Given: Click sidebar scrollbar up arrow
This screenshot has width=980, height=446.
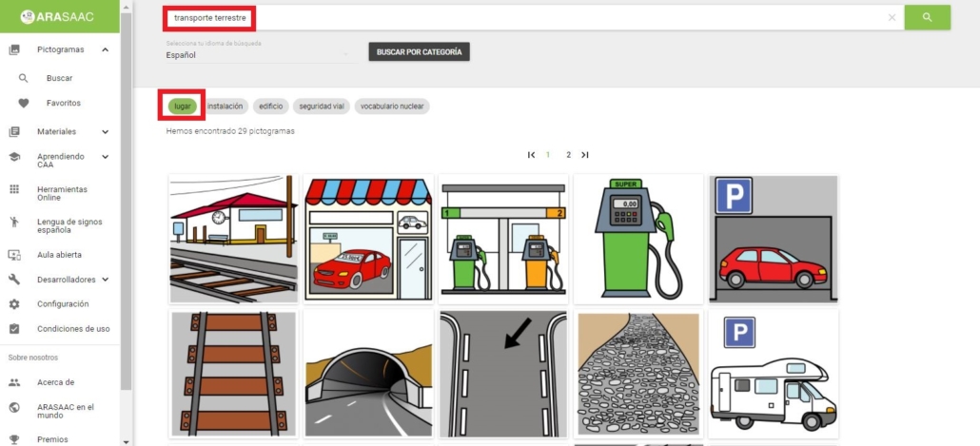Looking at the screenshot, I should (x=127, y=8).
